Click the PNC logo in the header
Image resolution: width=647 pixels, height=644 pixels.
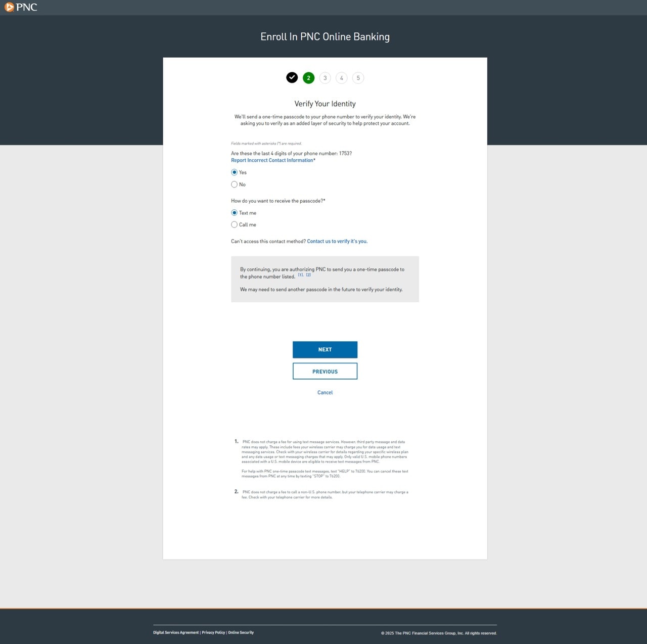[x=21, y=7]
